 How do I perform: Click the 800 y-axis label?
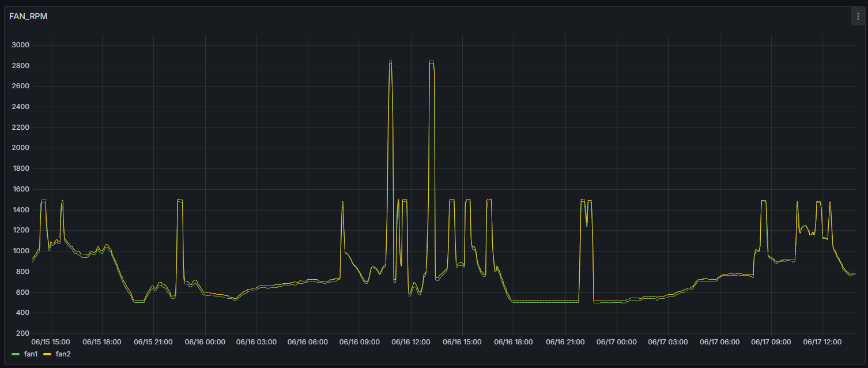(23, 272)
